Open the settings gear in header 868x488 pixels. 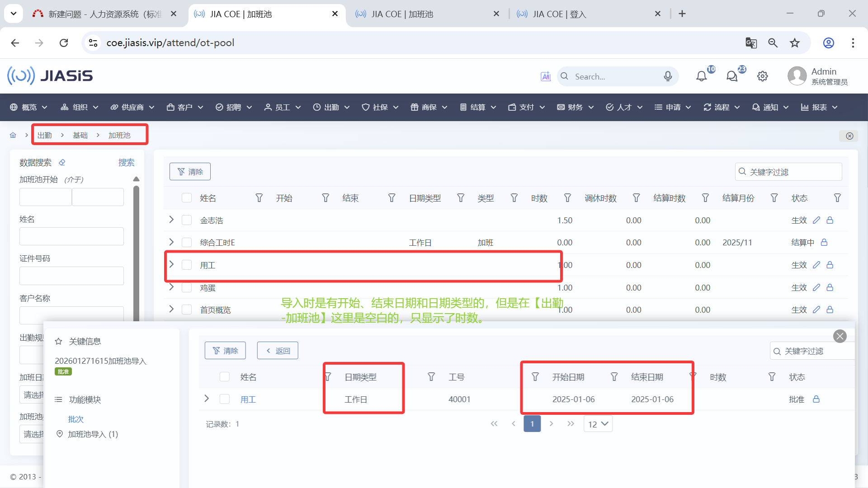pos(763,76)
